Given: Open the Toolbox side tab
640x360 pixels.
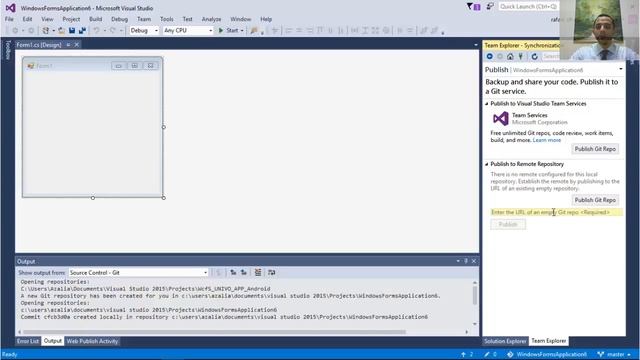Looking at the screenshot, I should (8, 51).
